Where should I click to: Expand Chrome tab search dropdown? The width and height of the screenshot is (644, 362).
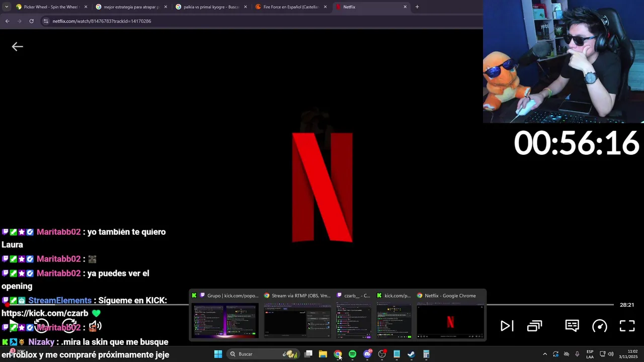pyautogui.click(x=7, y=7)
